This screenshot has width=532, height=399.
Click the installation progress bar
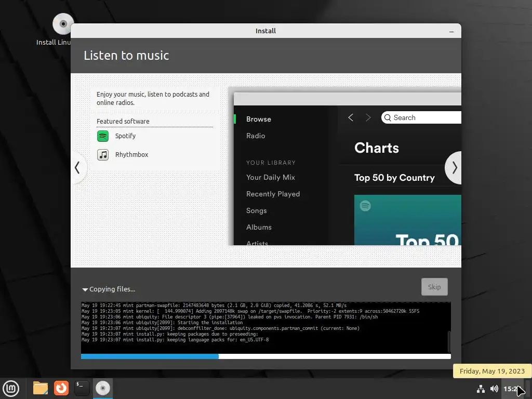(265, 356)
